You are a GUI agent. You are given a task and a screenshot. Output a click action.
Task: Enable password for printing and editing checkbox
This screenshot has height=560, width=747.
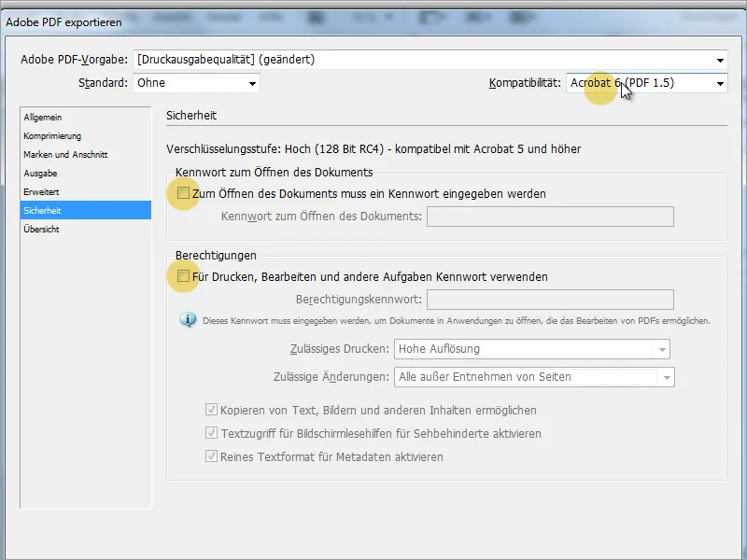pyautogui.click(x=183, y=276)
